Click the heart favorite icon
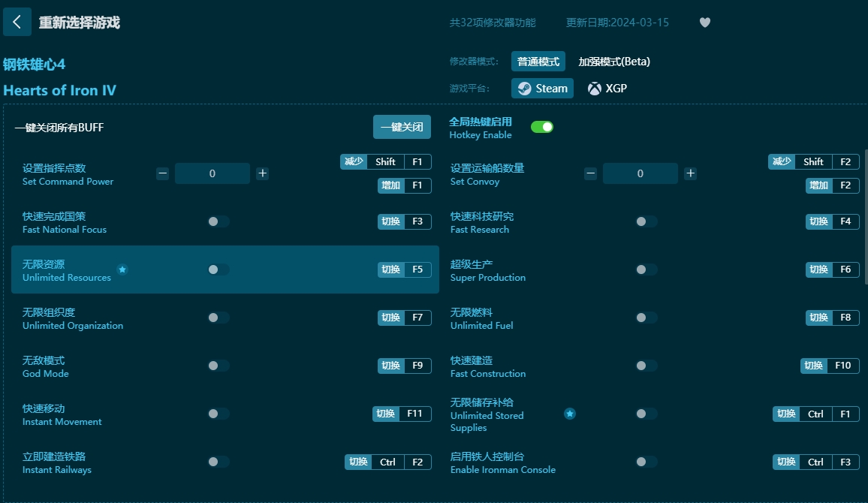Image resolution: width=868 pixels, height=503 pixels. [705, 22]
